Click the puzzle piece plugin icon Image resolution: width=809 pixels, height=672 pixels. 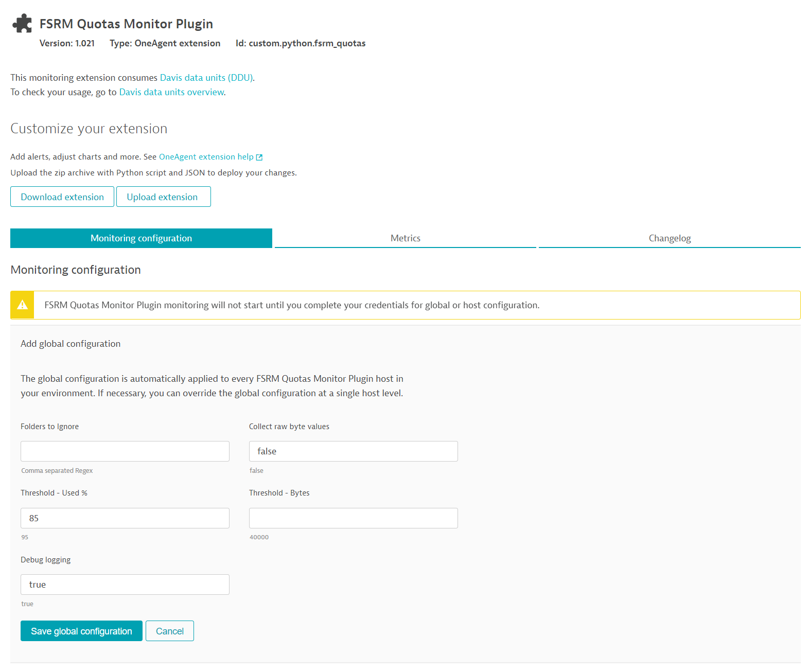(22, 23)
